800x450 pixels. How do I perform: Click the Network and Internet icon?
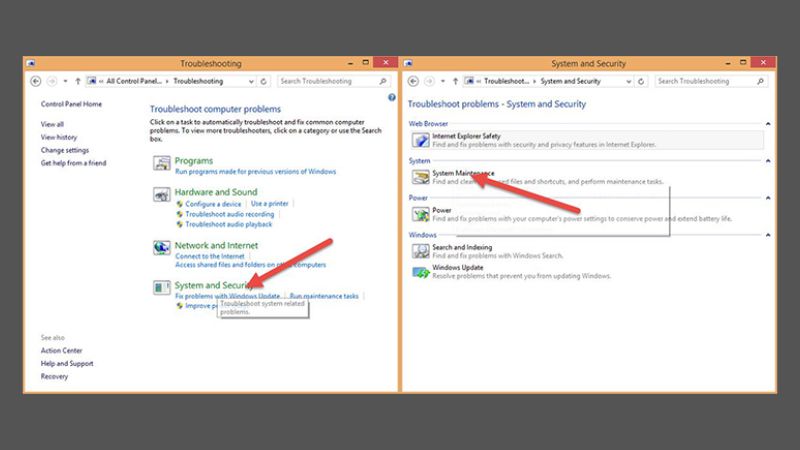tap(162, 247)
